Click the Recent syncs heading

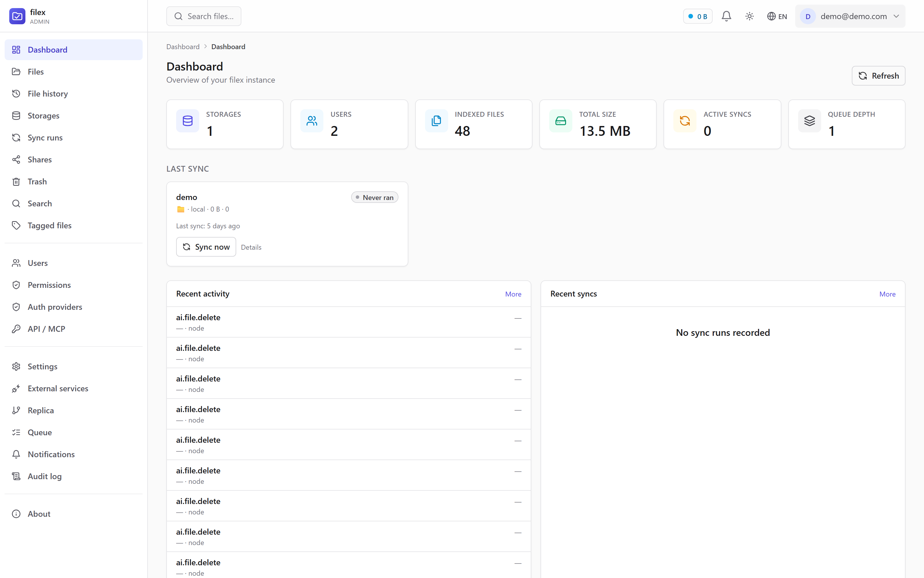click(x=573, y=294)
